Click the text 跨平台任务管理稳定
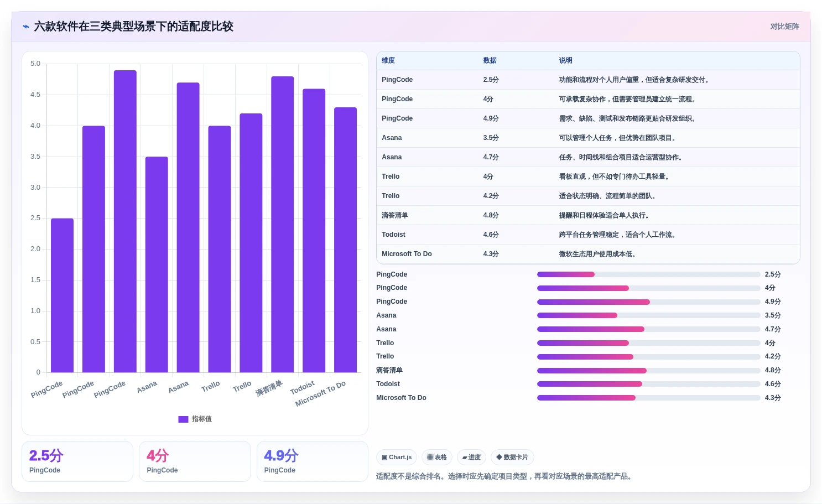This screenshot has width=822, height=504. coord(589,235)
